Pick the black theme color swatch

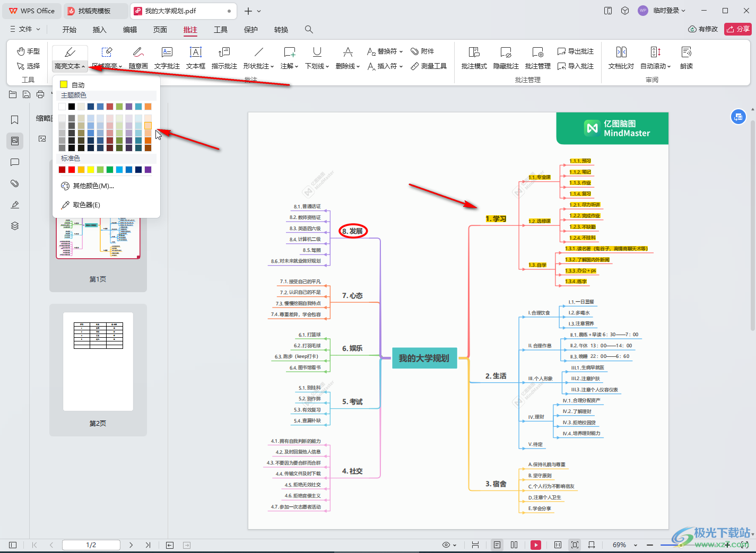click(x=72, y=107)
